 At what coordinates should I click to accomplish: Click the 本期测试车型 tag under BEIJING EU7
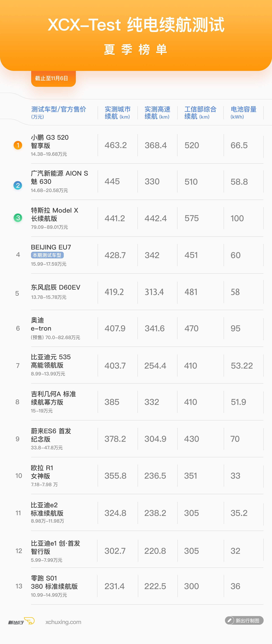click(47, 255)
